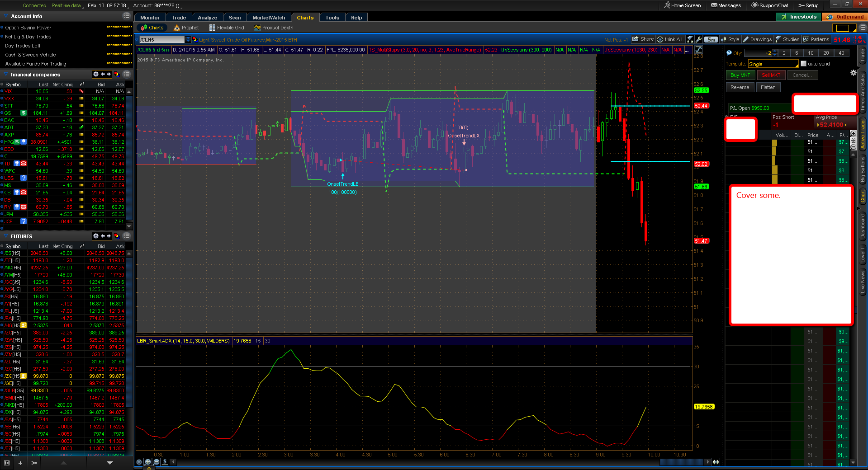Zoom out on the chart
The height and width of the screenshot is (470, 868).
point(157,462)
